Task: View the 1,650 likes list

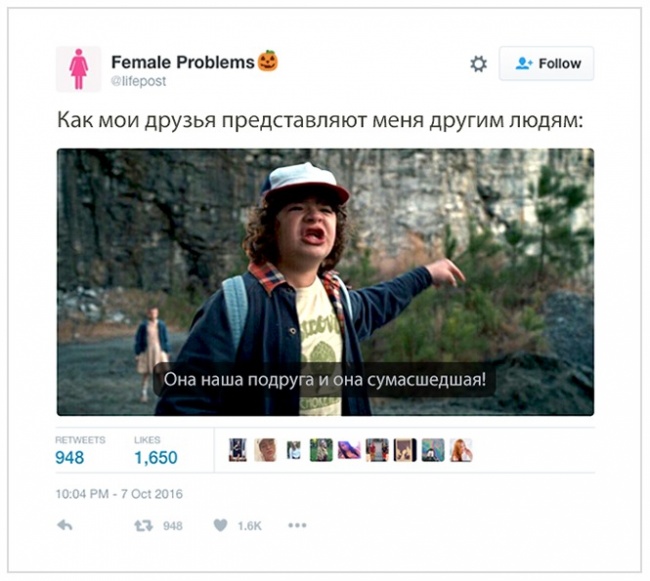Action: [x=156, y=450]
